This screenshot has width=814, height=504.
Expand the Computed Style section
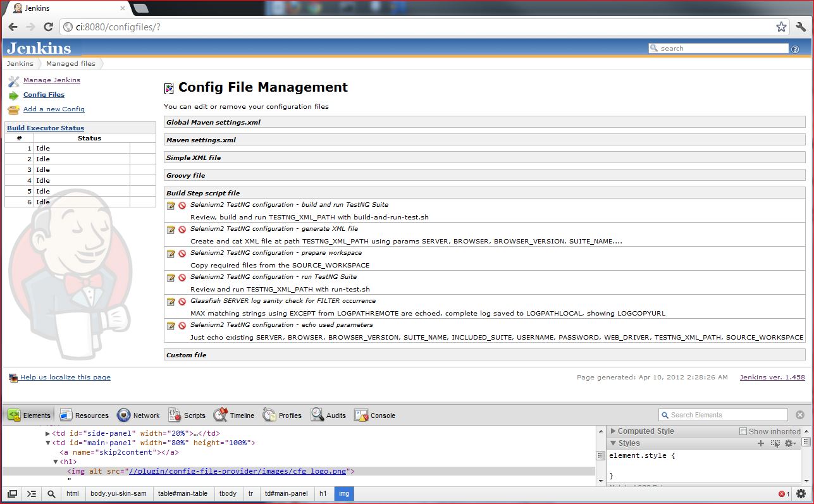pos(613,431)
